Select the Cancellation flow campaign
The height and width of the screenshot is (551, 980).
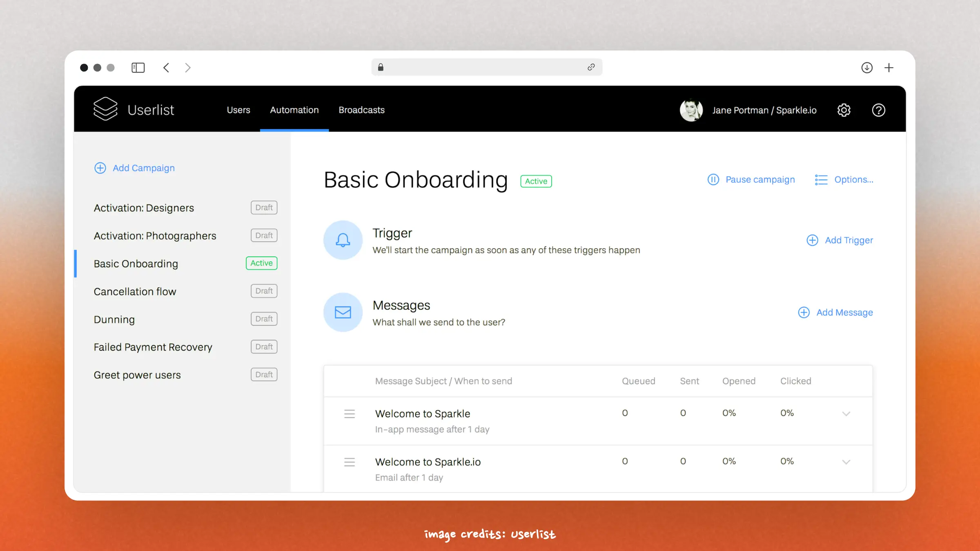click(x=135, y=291)
